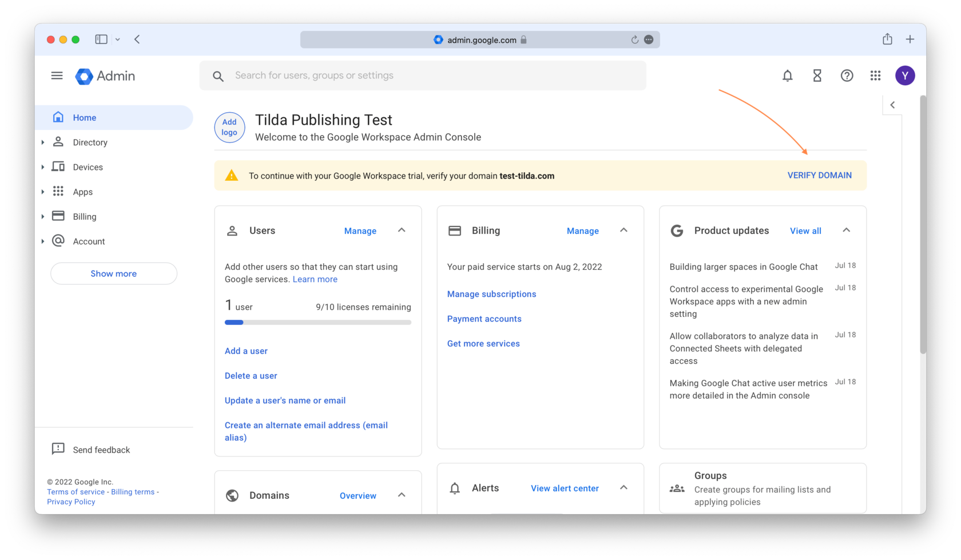Collapse the Users card

(402, 230)
